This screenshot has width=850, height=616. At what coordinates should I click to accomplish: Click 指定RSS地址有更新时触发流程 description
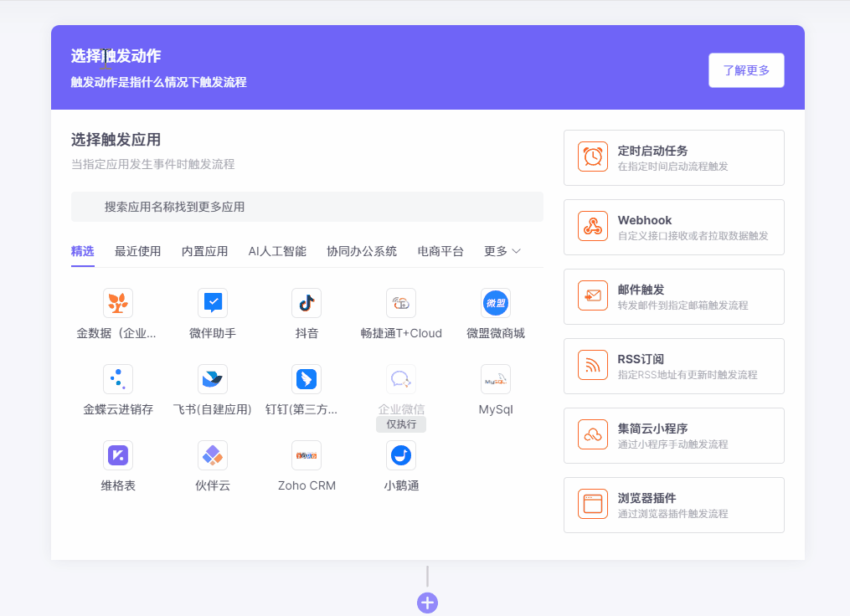point(688,374)
